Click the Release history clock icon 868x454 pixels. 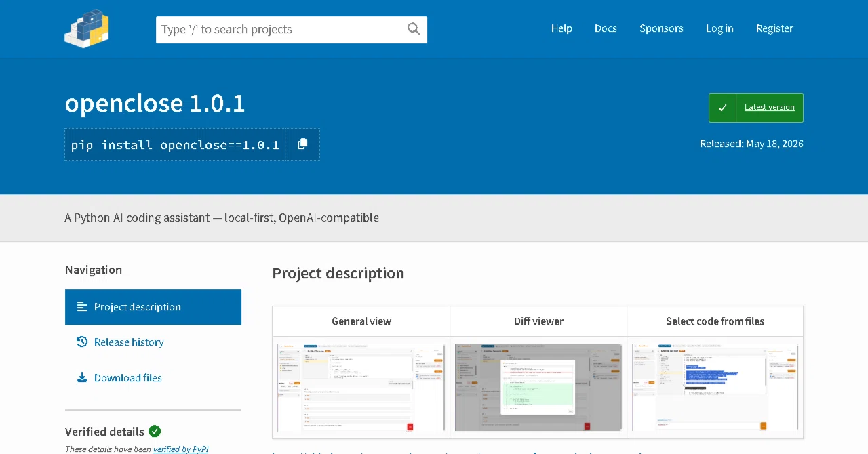click(82, 342)
